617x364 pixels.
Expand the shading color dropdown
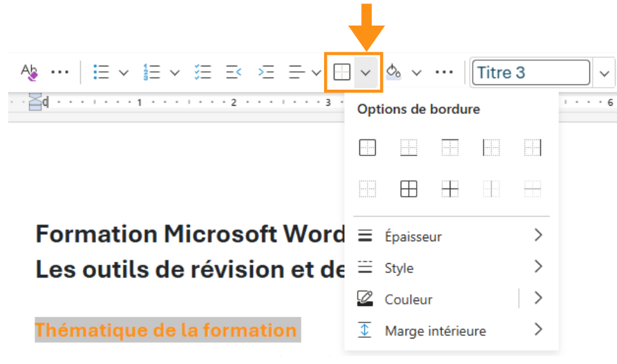coord(417,73)
